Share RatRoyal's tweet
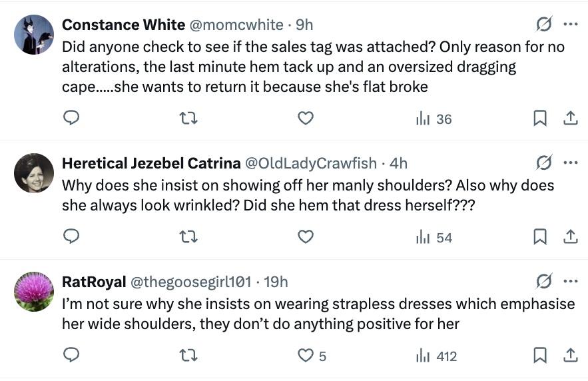 [x=570, y=356]
